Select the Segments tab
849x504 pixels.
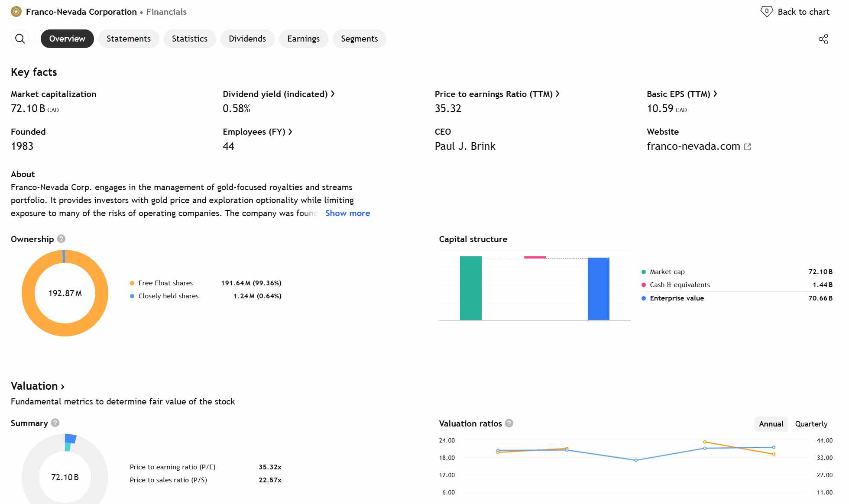click(x=360, y=39)
